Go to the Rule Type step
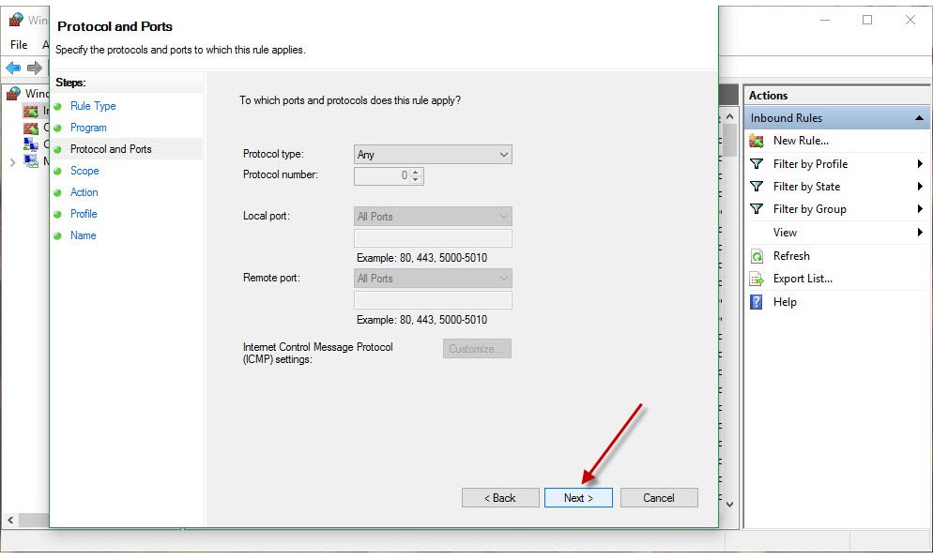933x560 pixels. pyautogui.click(x=93, y=106)
